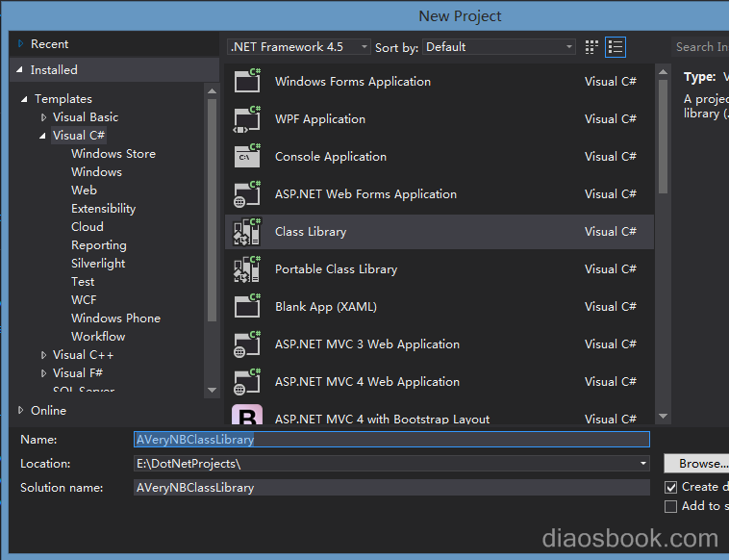The image size is (729, 560).
Task: Click the Bootstrap Layout template icon
Action: (247, 415)
